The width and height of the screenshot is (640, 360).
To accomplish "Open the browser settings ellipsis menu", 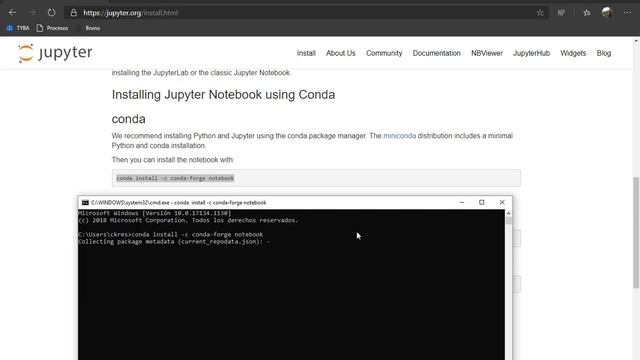I will tap(627, 13).
